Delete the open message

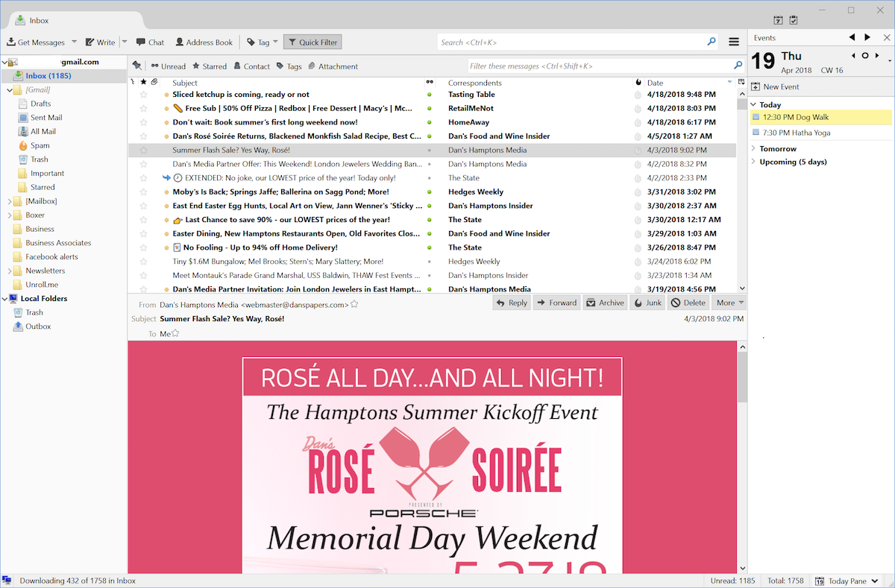pos(688,303)
